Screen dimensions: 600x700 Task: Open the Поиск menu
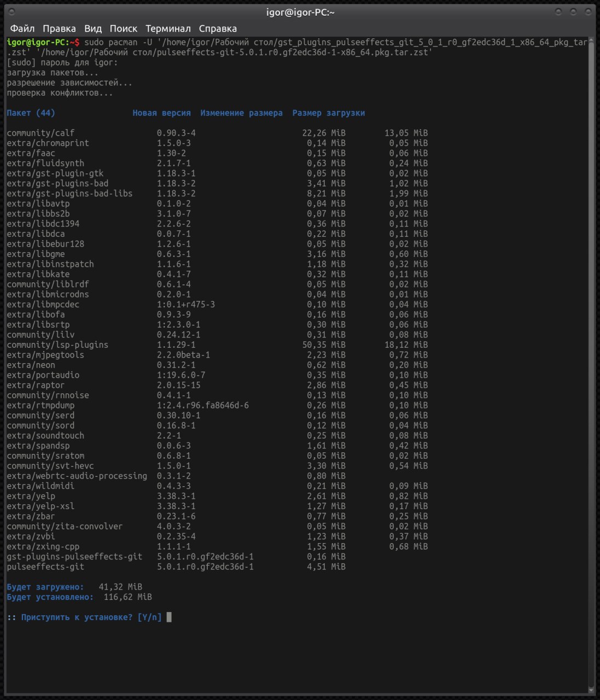[x=124, y=28]
